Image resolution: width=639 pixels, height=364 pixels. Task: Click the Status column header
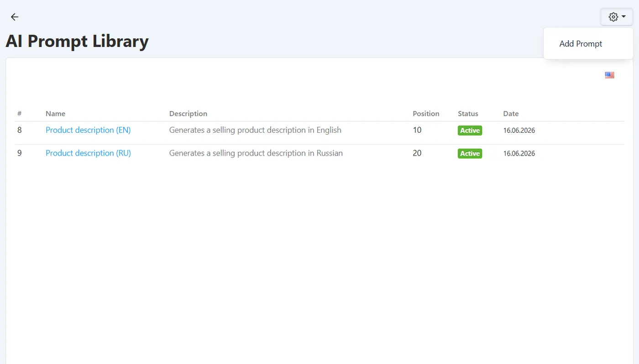coord(468,114)
